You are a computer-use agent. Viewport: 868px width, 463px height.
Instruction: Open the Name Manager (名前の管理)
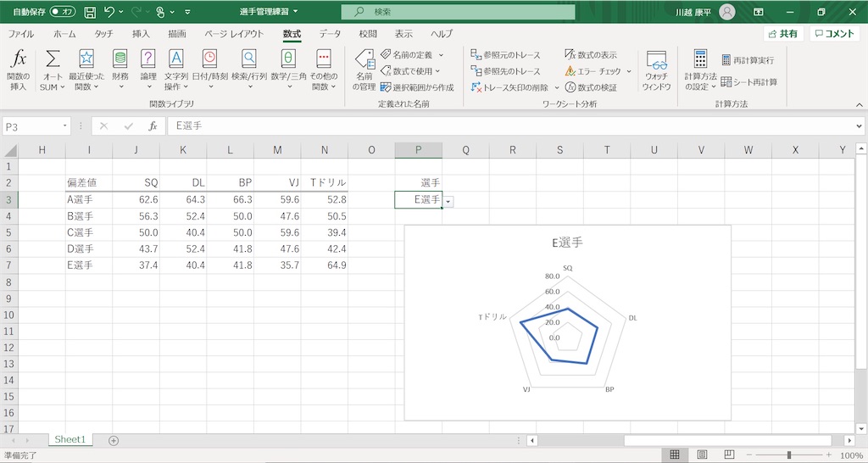pyautogui.click(x=364, y=70)
